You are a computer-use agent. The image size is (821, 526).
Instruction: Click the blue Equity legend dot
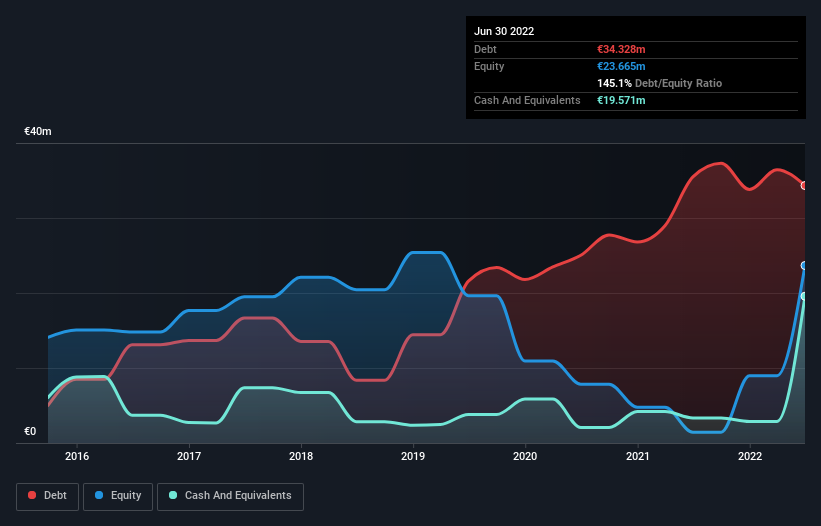(99, 495)
